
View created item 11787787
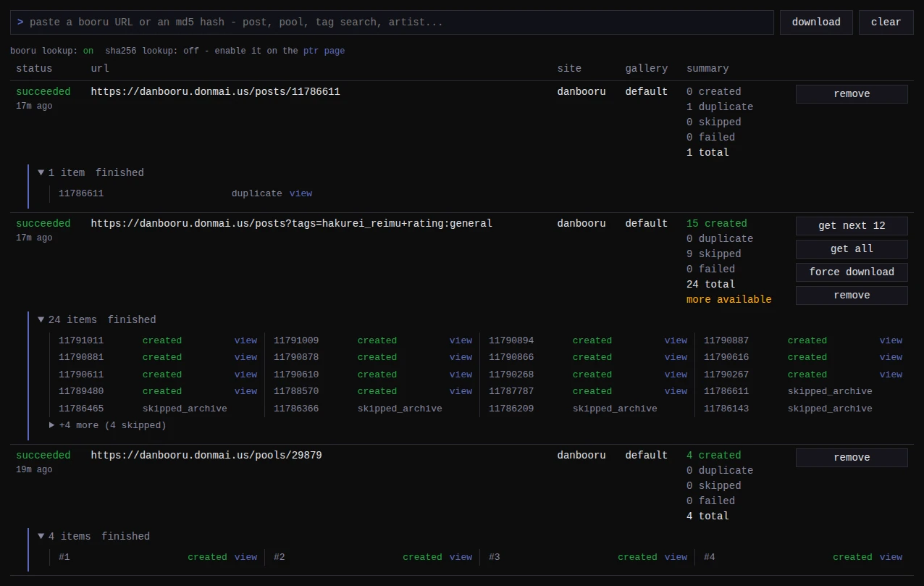click(x=676, y=391)
